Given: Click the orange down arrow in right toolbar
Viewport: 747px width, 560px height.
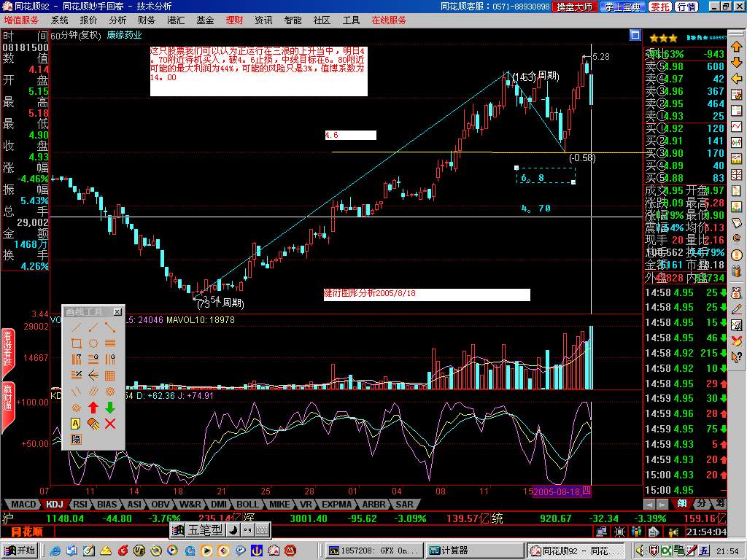Looking at the screenshot, I should [x=737, y=63].
